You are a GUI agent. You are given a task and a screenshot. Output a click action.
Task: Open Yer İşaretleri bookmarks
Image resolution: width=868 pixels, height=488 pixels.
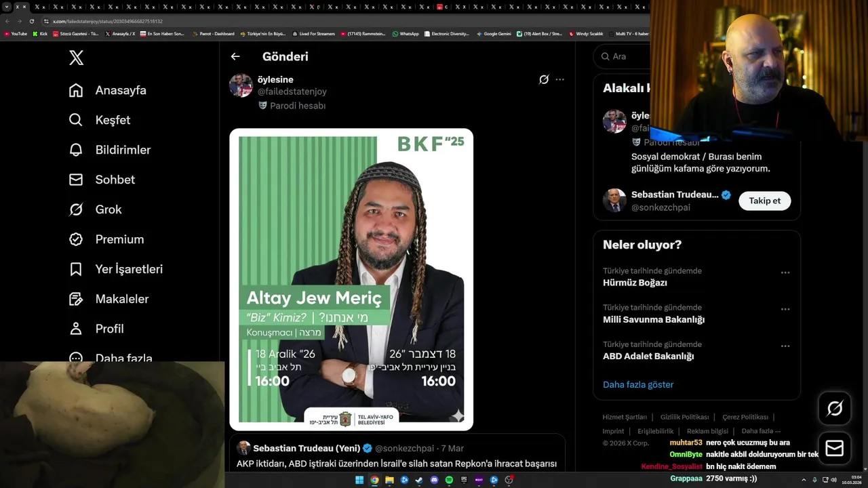pyautogui.click(x=115, y=269)
